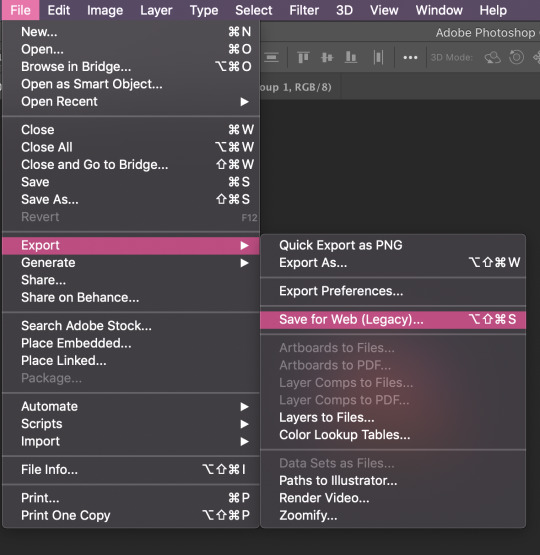Open the three-dots more options icon
This screenshot has height=555, width=540.
pos(410,57)
